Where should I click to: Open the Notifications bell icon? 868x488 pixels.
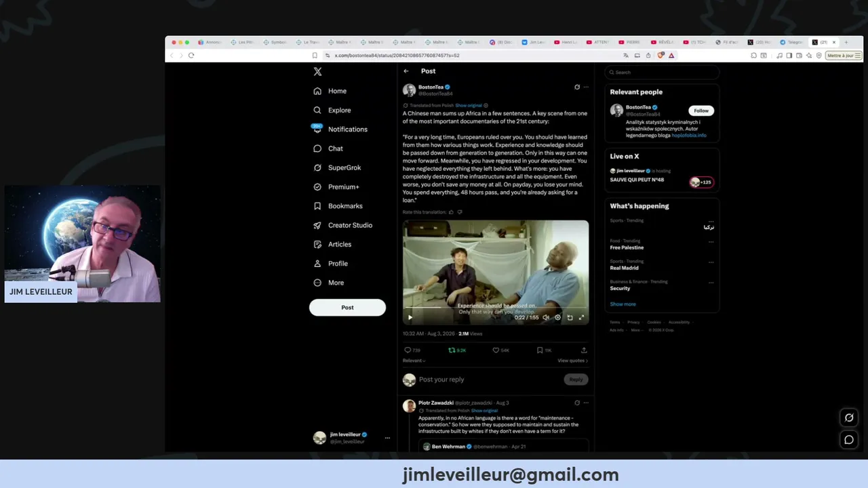click(x=317, y=129)
